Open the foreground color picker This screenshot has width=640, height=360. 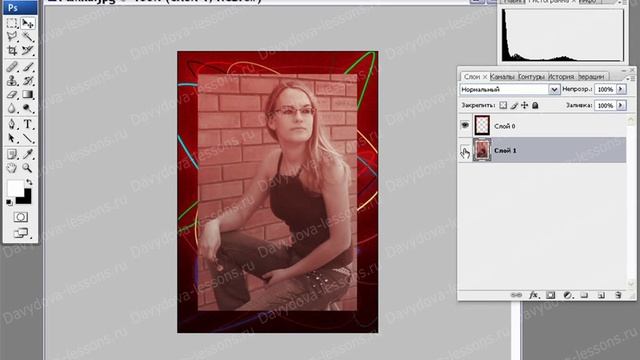15,188
